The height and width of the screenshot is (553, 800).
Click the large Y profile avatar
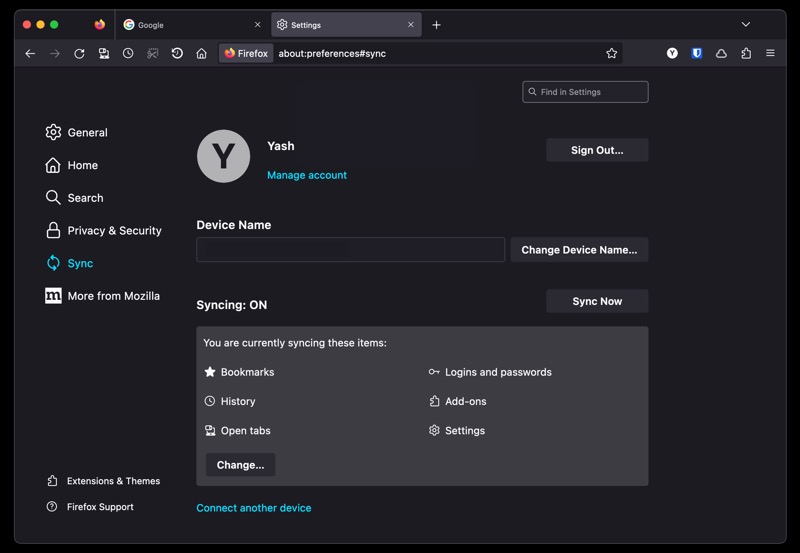pyautogui.click(x=223, y=156)
